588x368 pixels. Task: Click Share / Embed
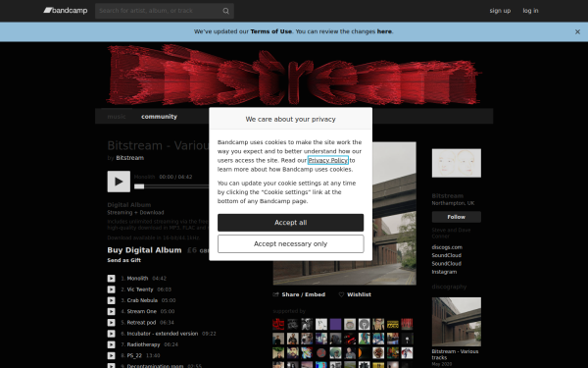(299, 294)
